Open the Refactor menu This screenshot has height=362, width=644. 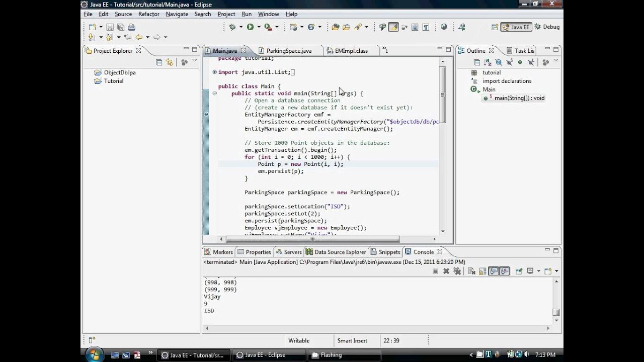point(149,14)
